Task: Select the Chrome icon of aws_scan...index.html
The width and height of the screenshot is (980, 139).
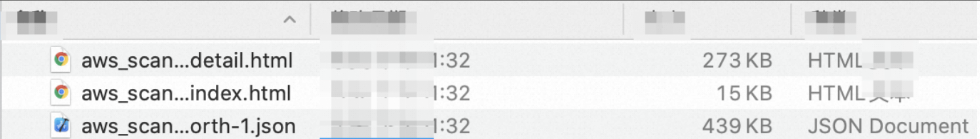Action: click(61, 93)
